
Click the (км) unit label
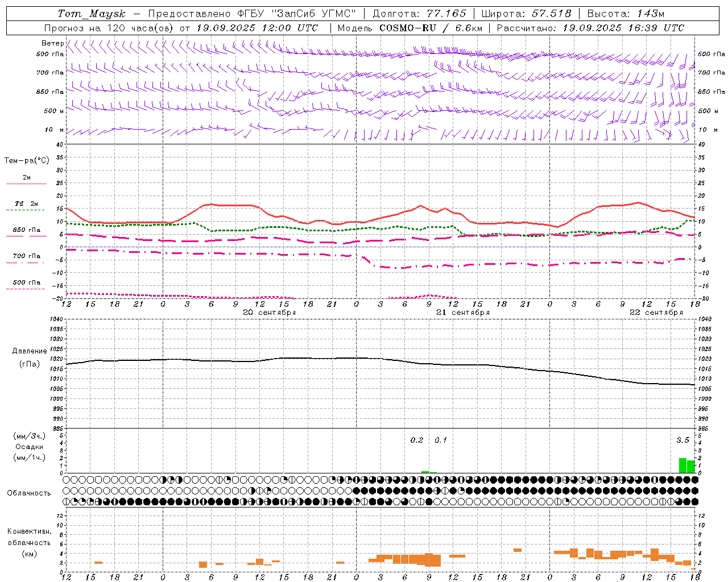tap(29, 554)
